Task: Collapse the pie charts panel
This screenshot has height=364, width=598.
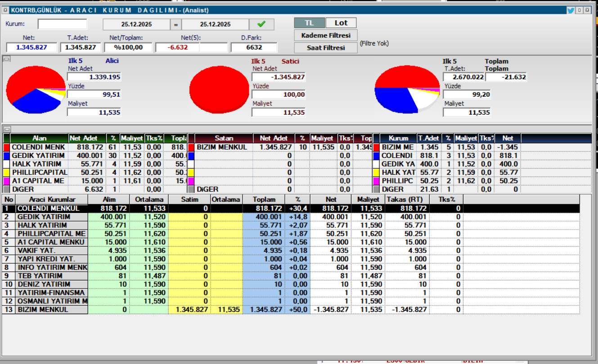Action: point(6,59)
